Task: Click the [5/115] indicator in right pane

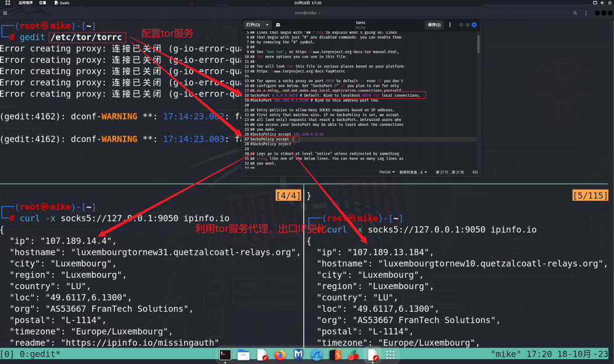Action: 590,195
